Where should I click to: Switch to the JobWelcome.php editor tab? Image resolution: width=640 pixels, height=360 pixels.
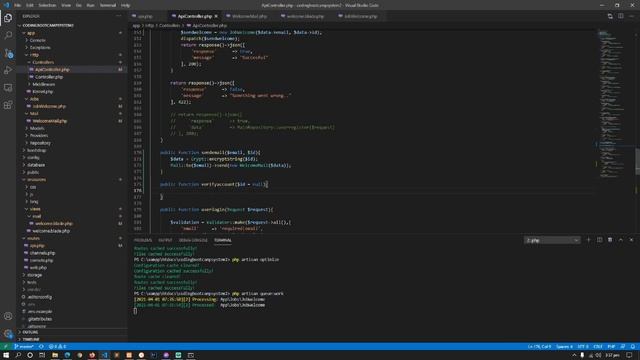click(x=361, y=16)
